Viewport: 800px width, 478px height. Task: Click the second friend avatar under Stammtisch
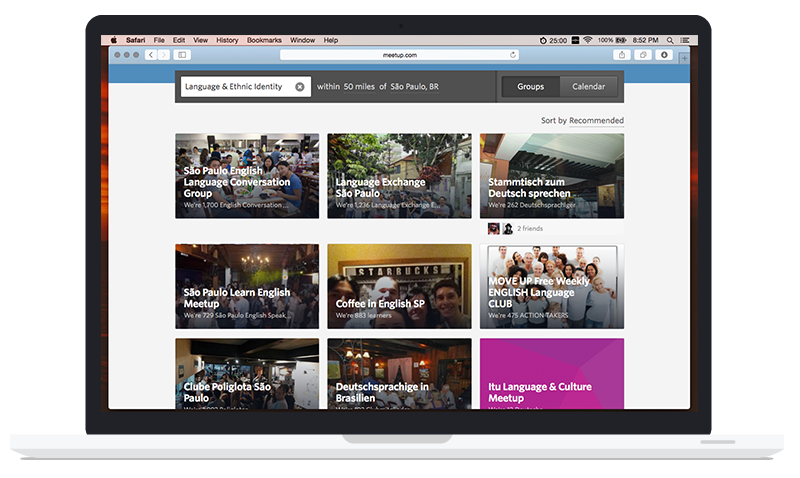coord(508,229)
